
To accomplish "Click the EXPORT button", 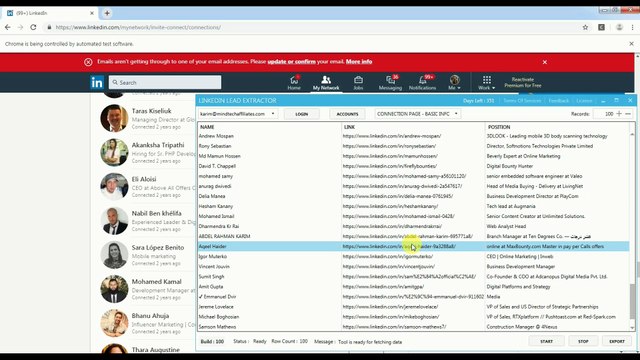I will tap(617, 341).
